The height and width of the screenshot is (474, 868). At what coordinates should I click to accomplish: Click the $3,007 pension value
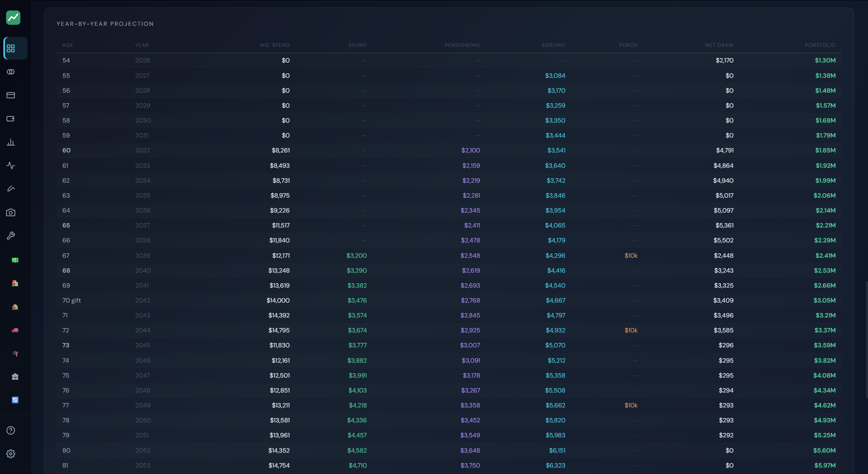[x=470, y=345]
